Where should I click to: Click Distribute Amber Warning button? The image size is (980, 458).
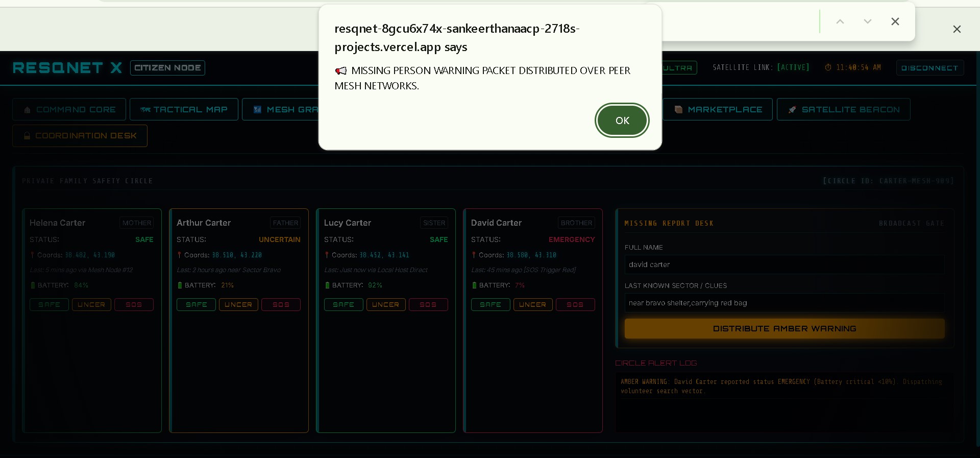tap(785, 329)
